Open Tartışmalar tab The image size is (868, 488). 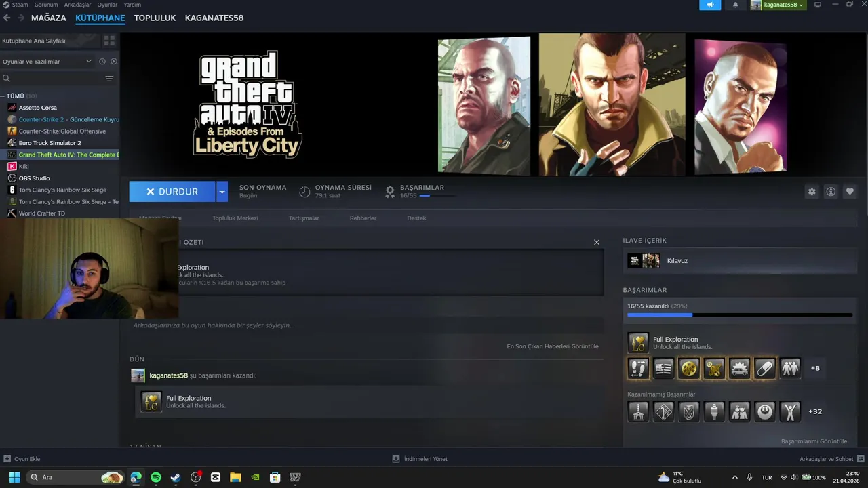tap(304, 218)
